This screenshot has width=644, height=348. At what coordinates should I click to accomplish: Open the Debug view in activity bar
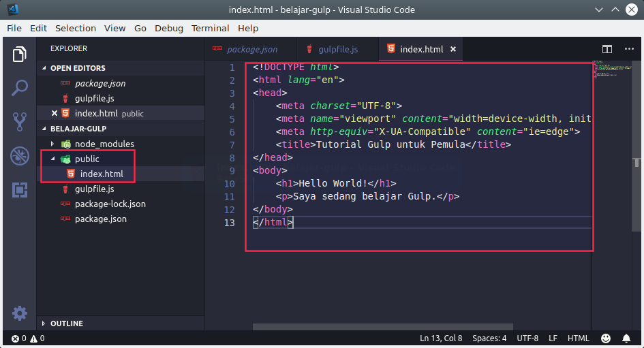tap(19, 156)
